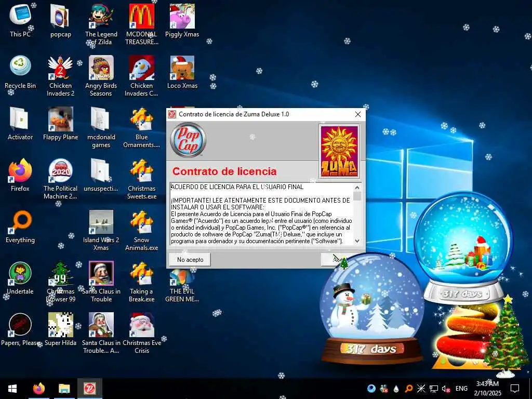Click the No acepto button
Screen dimensions: 532x399
(190, 260)
